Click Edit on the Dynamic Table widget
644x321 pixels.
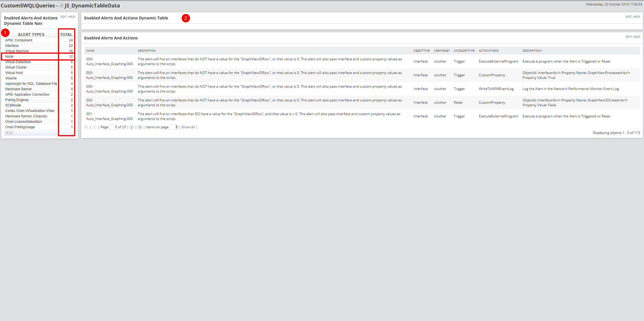click(629, 17)
